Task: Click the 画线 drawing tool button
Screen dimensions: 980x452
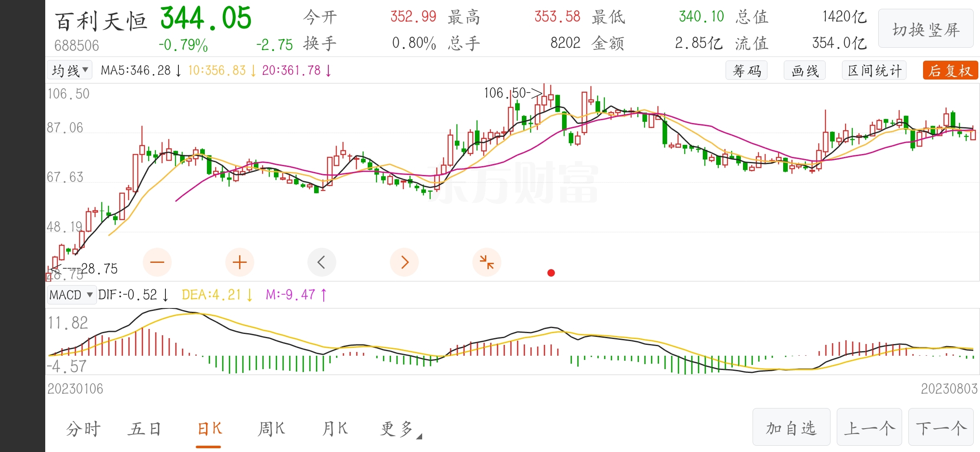Action: pyautogui.click(x=805, y=70)
